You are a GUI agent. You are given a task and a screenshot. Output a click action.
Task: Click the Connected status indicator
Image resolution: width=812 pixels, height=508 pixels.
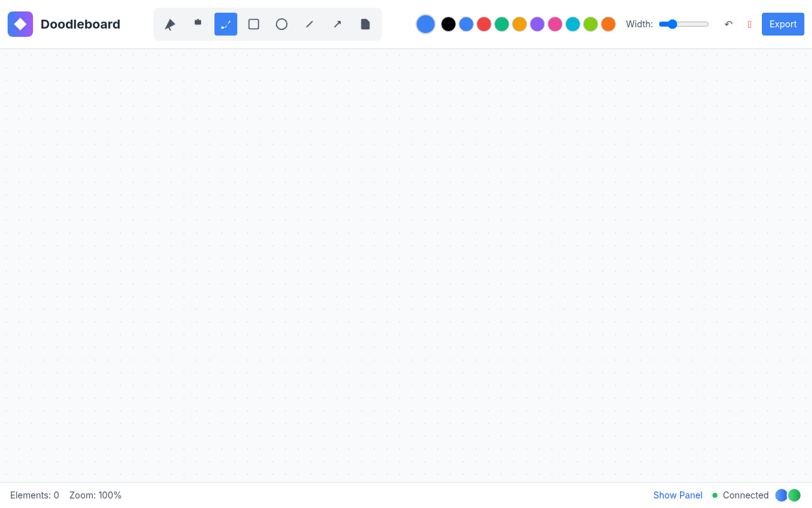(x=740, y=495)
